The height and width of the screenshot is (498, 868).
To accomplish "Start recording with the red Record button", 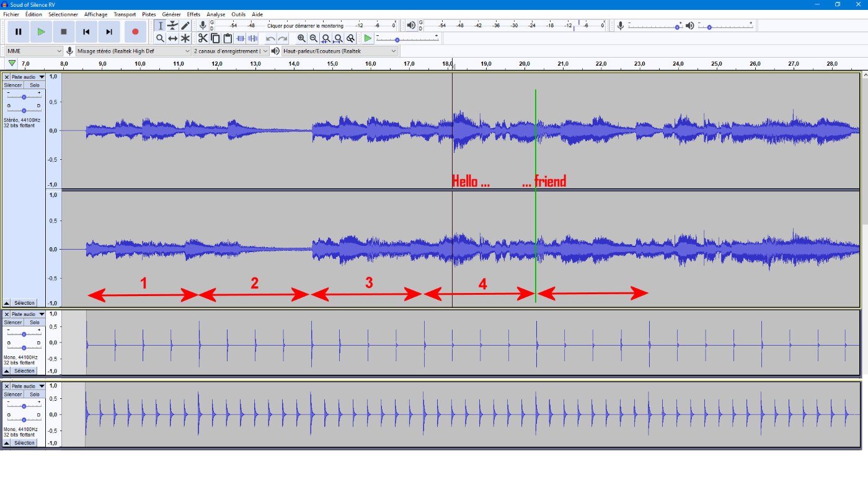I will pyautogui.click(x=135, y=32).
